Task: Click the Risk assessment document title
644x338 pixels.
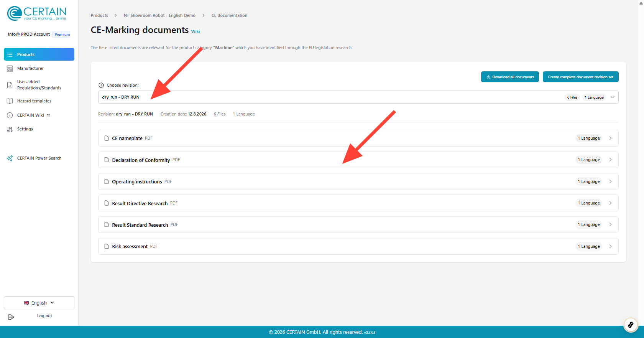Action: tap(130, 246)
